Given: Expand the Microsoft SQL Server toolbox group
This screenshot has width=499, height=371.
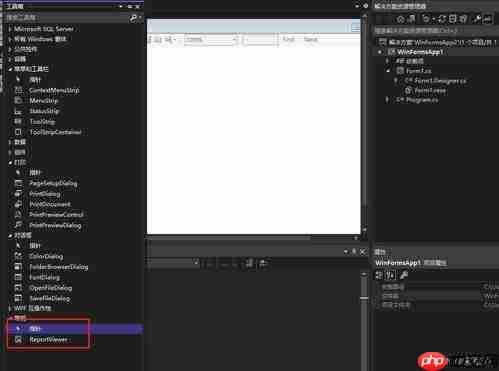Looking at the screenshot, I should tap(10, 29).
